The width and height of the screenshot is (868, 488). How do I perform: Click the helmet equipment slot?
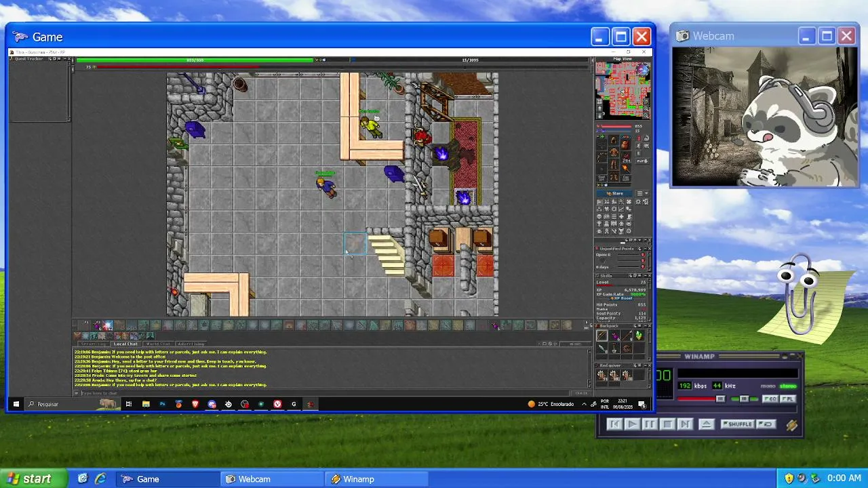614,140
